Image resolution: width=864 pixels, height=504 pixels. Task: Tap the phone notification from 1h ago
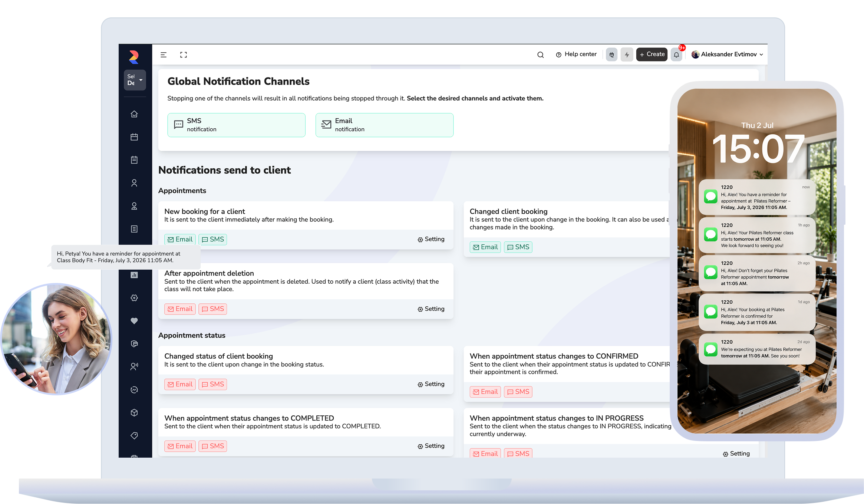pyautogui.click(x=757, y=235)
